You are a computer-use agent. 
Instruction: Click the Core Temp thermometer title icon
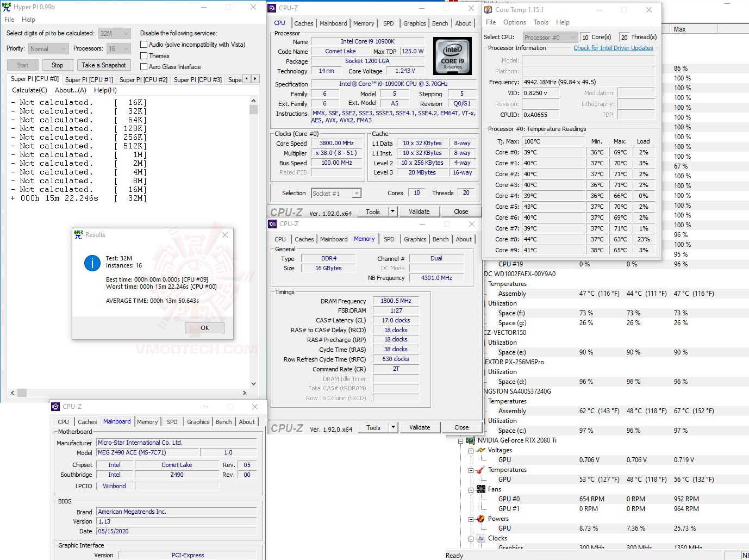pos(488,9)
